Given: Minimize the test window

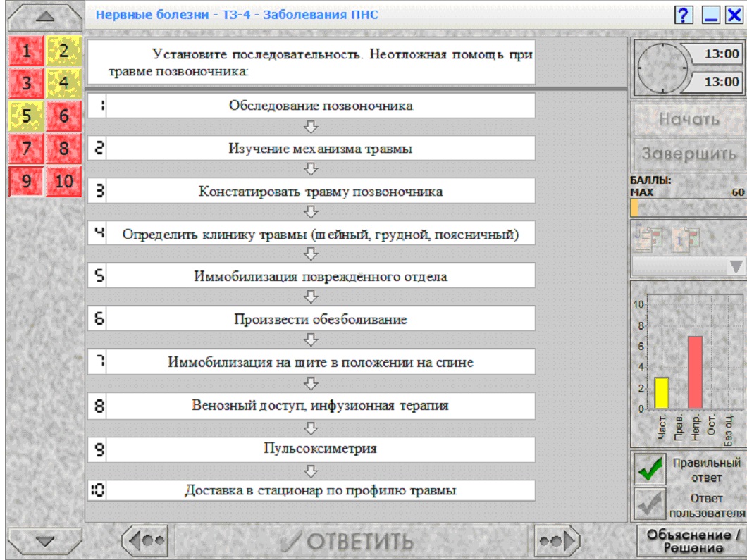Looking at the screenshot, I should tap(710, 15).
